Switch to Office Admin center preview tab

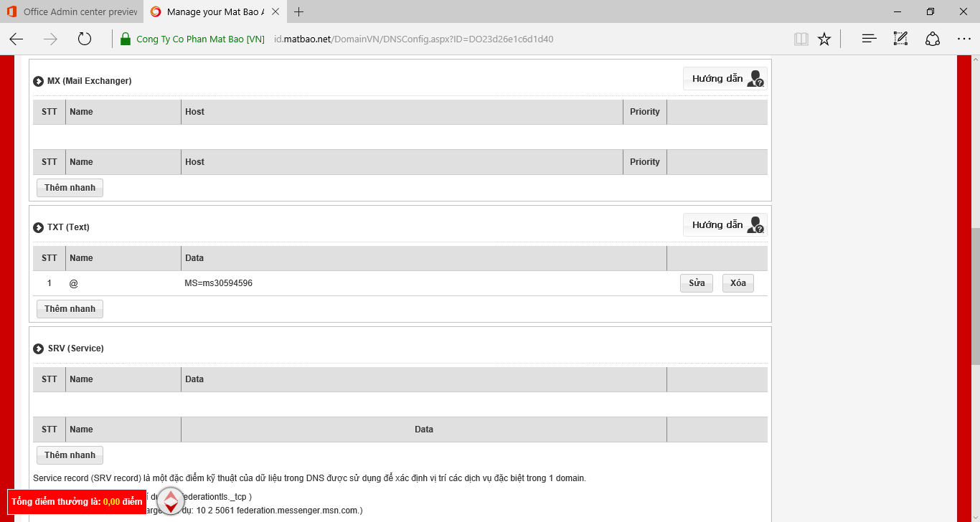coord(72,11)
